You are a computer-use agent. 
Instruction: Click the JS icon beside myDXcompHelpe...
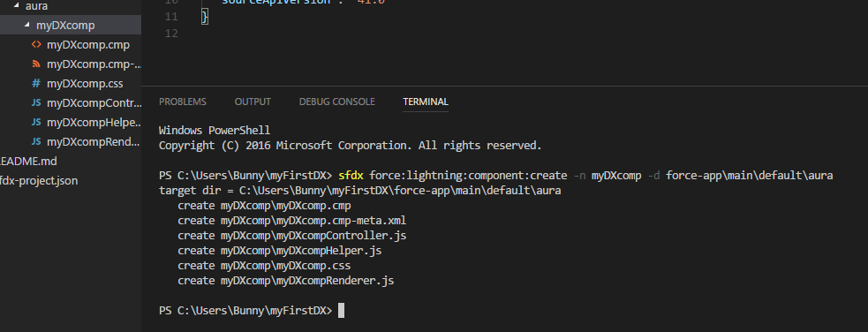pos(36,122)
